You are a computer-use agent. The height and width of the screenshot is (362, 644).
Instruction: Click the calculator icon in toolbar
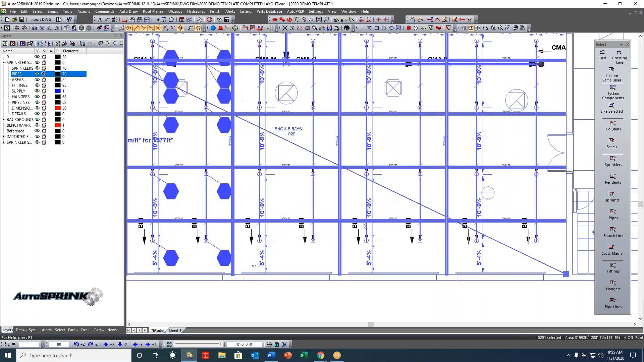[227, 19]
